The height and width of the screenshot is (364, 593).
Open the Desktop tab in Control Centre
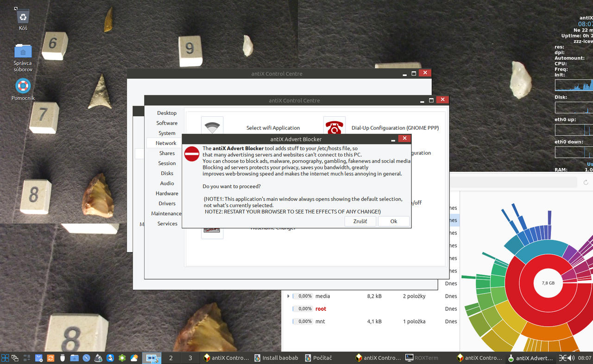click(x=167, y=113)
